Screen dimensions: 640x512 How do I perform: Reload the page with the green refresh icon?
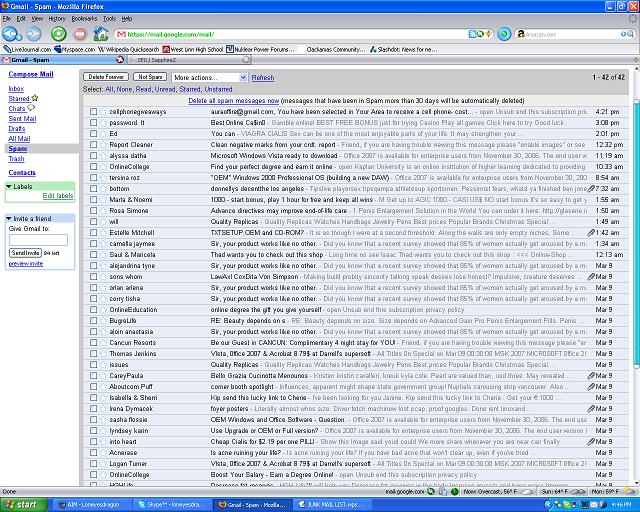coord(59,34)
